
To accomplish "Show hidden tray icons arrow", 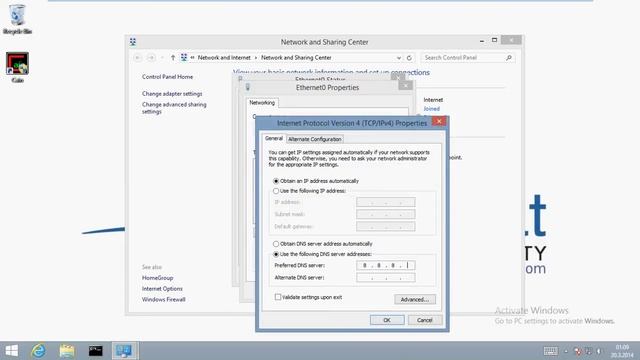I will [x=566, y=351].
